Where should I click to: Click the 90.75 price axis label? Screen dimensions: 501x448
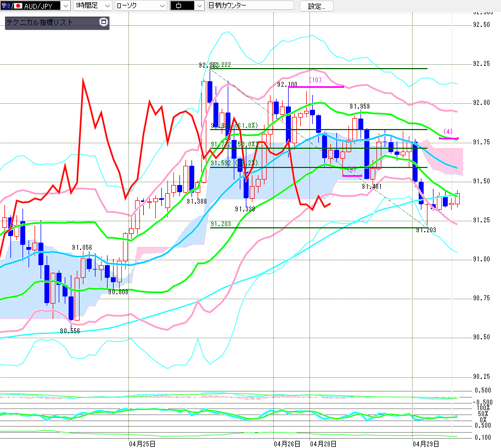(481, 298)
